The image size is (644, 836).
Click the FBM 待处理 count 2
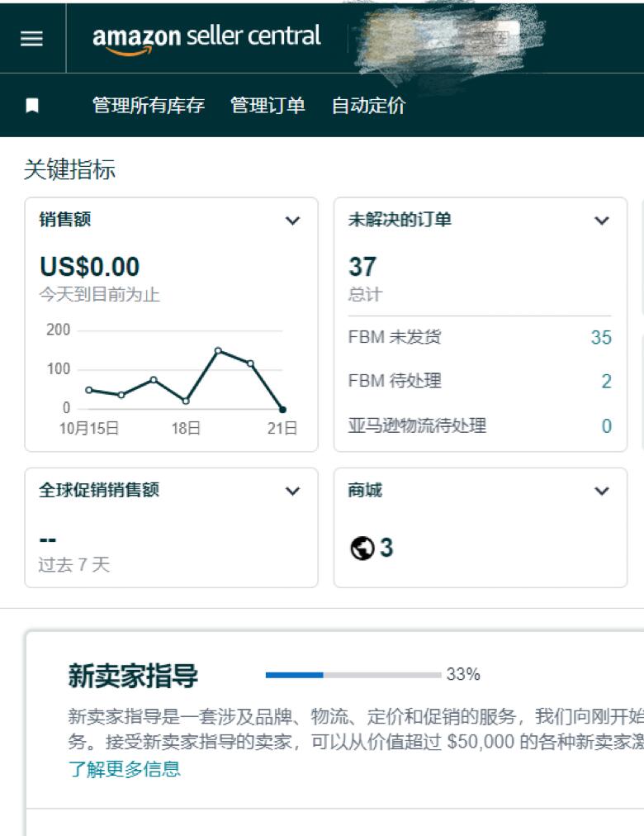click(606, 381)
